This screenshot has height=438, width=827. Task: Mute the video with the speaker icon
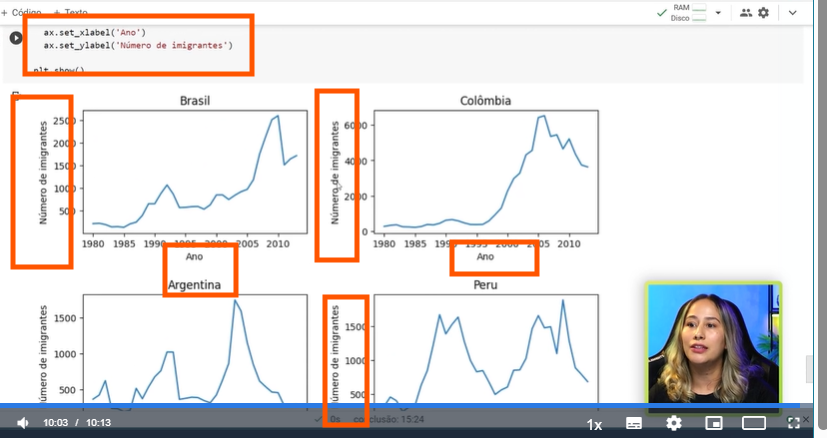[23, 423]
